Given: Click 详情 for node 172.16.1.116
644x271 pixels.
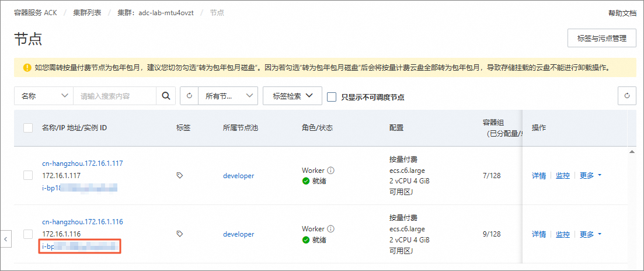Looking at the screenshot, I should click(x=539, y=234).
